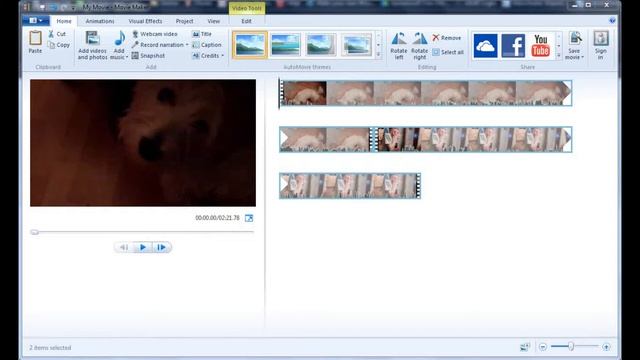Image resolution: width=640 pixels, height=360 pixels.
Task: Open the View tab
Action: click(213, 21)
